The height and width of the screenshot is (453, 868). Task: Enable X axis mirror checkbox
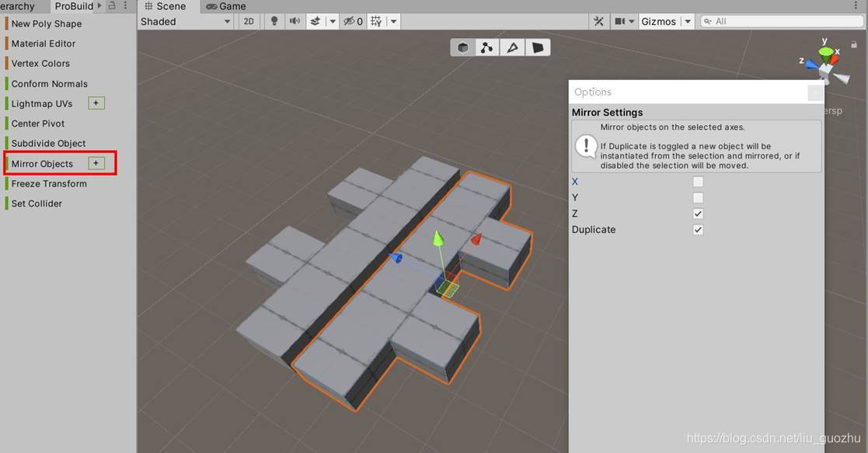698,182
